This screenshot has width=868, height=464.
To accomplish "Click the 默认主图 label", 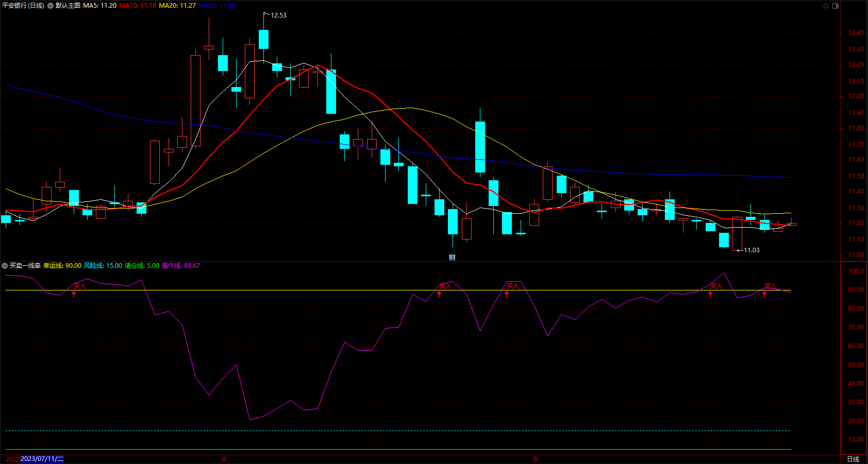I will pos(68,6).
